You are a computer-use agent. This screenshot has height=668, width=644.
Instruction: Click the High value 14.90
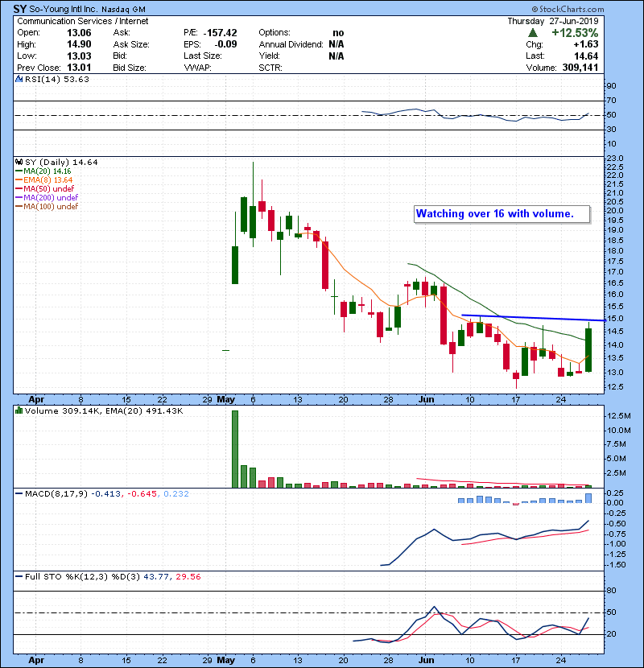(x=79, y=44)
